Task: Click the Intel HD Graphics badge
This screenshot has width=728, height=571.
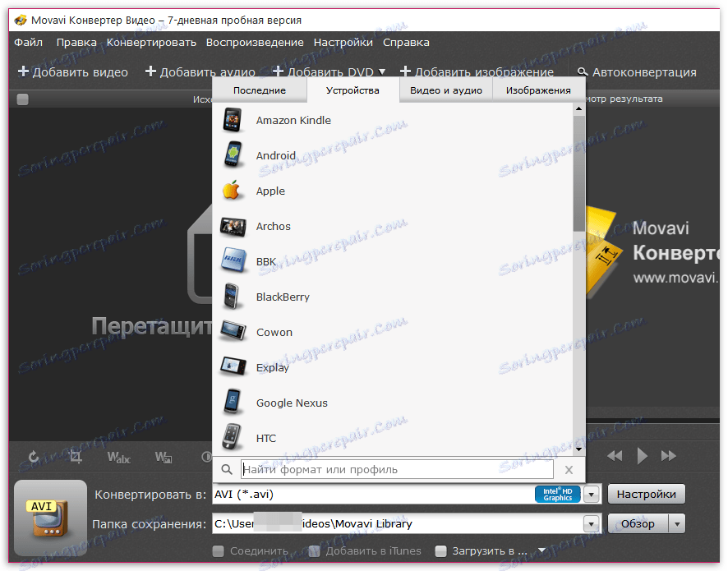Action: coord(558,495)
